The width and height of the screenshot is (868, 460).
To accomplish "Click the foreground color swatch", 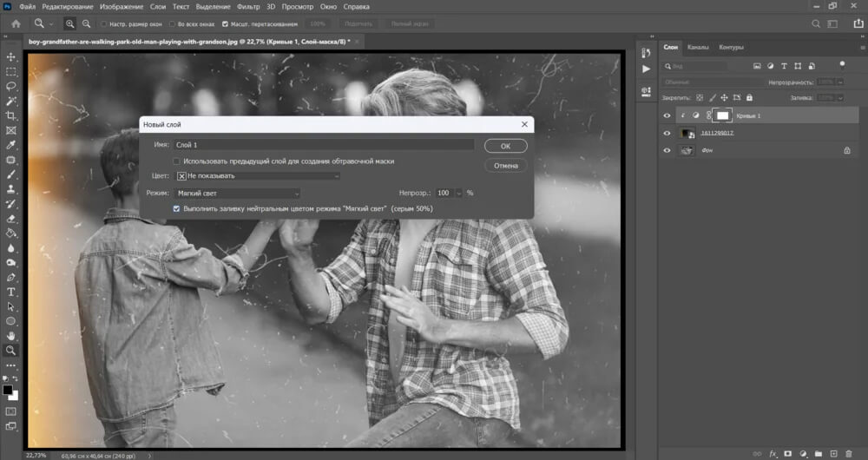I will click(x=8, y=391).
